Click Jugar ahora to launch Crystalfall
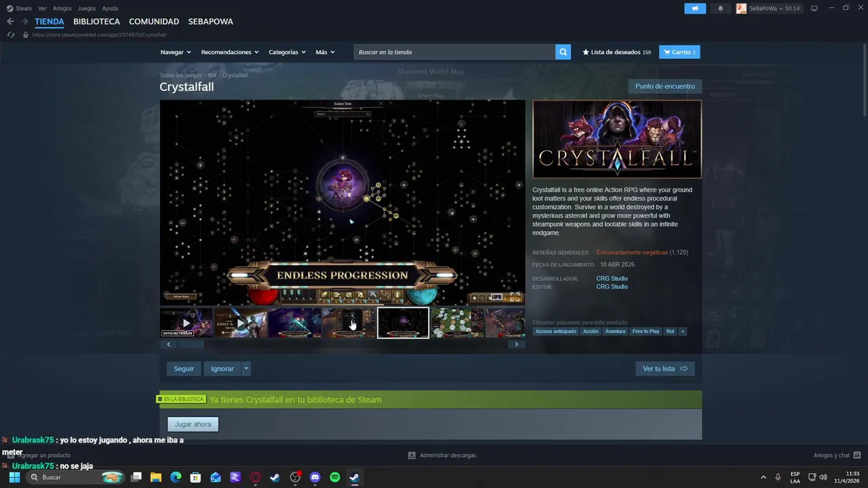 pos(193,424)
